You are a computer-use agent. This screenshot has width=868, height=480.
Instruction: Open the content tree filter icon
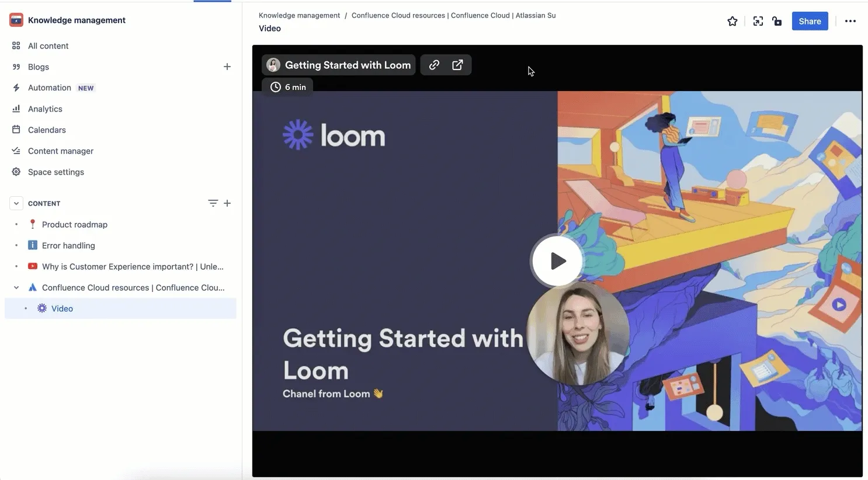(213, 203)
